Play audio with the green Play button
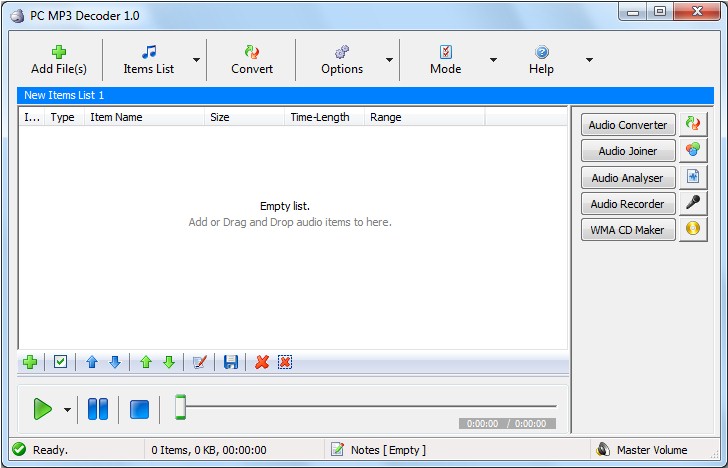 point(42,409)
